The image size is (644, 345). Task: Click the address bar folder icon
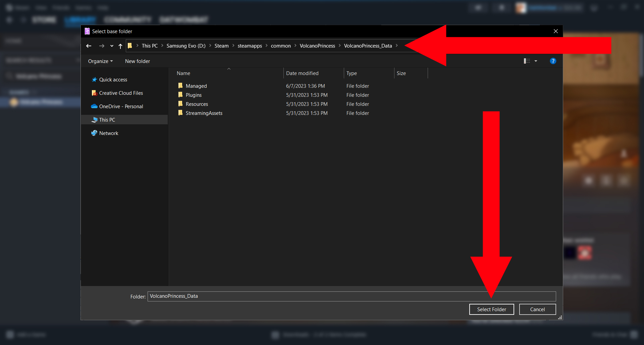coord(130,46)
